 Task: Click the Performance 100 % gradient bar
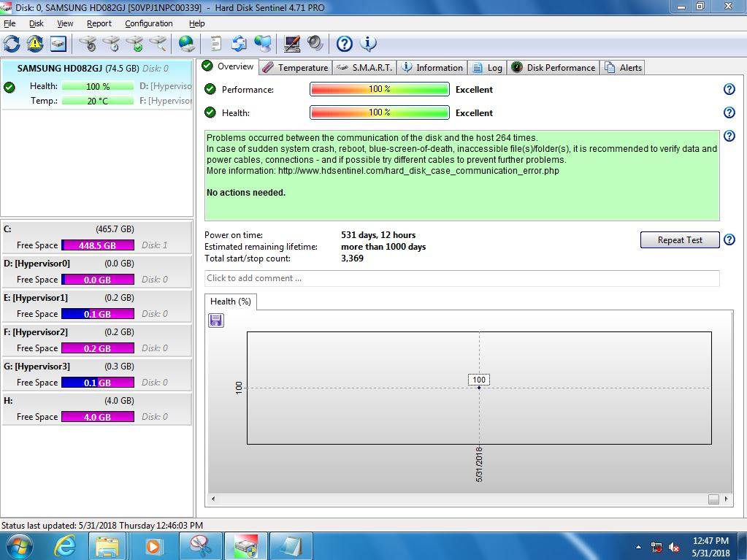[x=379, y=89]
